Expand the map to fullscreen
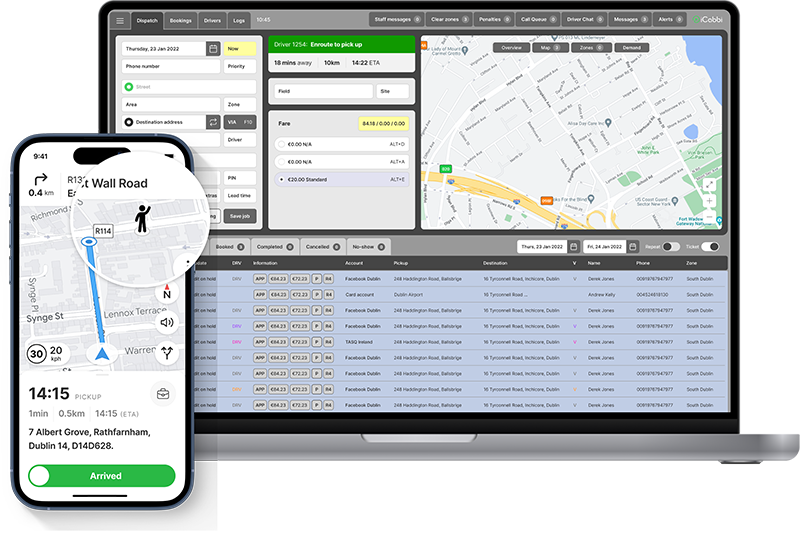Image resolution: width=800 pixels, height=545 pixels. (709, 184)
